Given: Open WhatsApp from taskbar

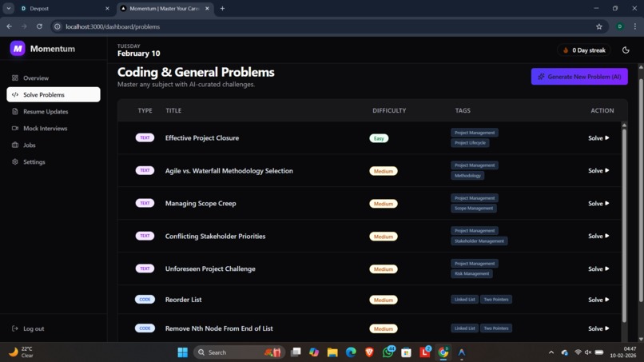Looking at the screenshot, I should click(x=388, y=352).
